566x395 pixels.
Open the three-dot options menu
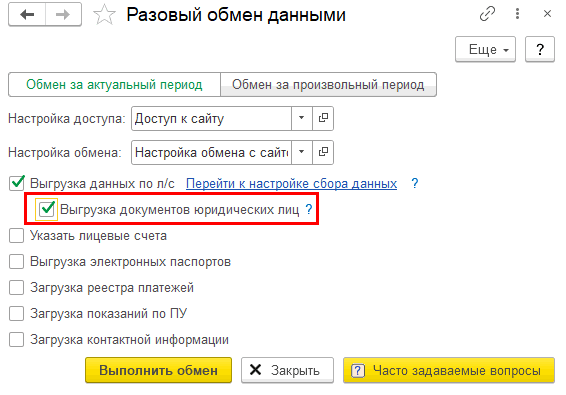click(517, 14)
